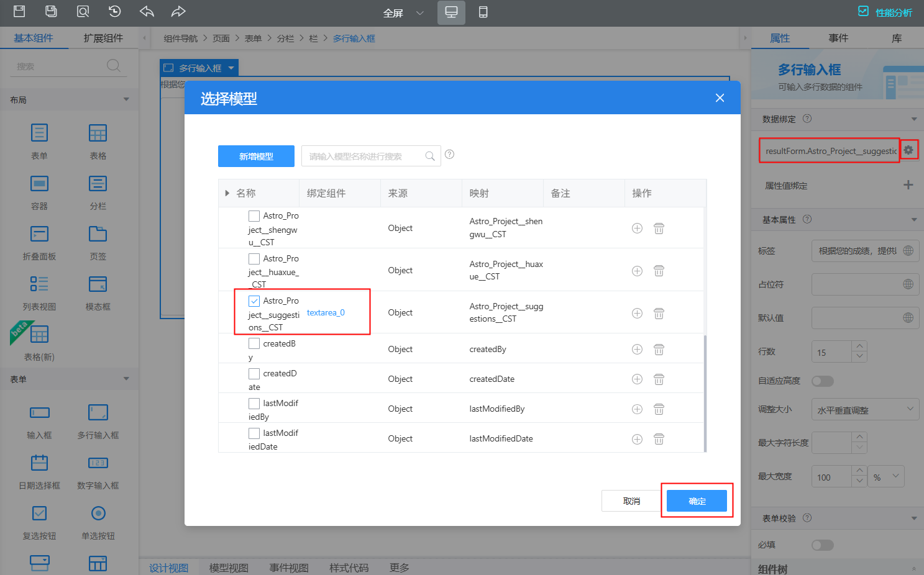Enable the 必填 required switch
Screen dimensions: 924x575
822,545
